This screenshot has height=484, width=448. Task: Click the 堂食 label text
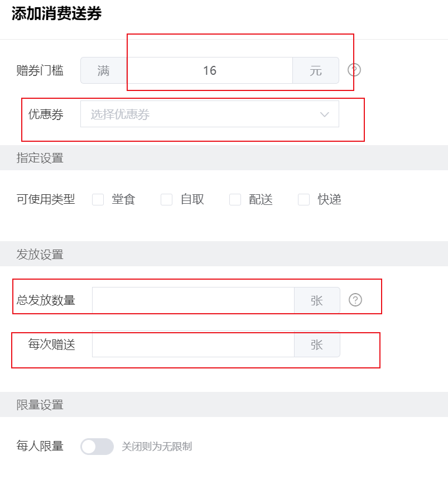pyautogui.click(x=123, y=199)
